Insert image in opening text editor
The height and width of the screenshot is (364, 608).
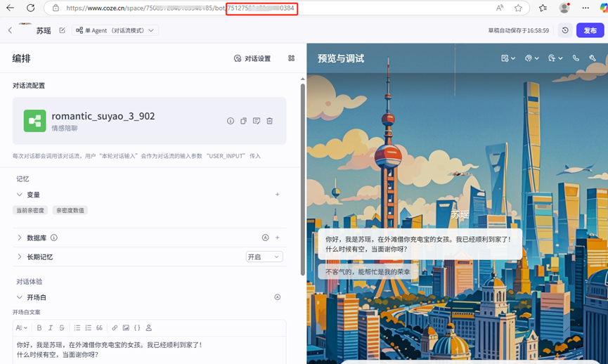[x=126, y=328]
